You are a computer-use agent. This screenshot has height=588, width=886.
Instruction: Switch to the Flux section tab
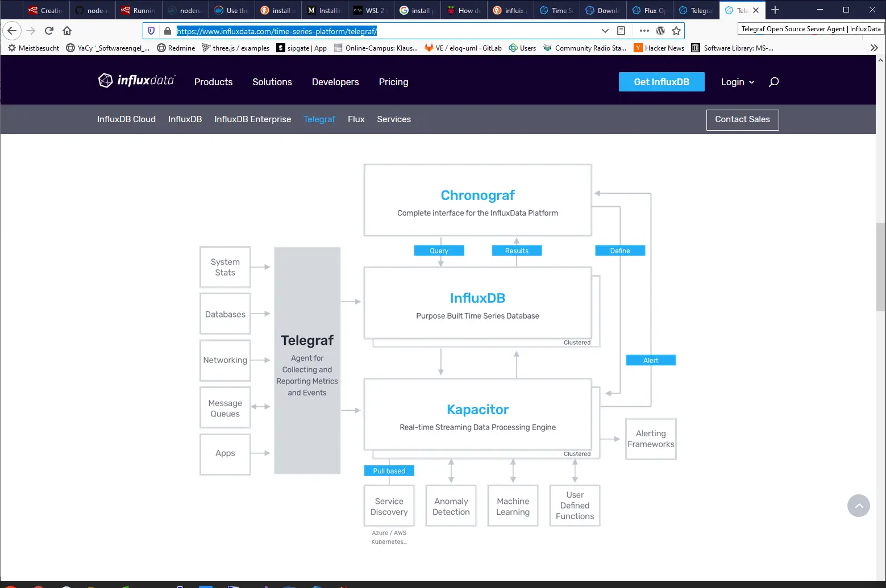(x=356, y=119)
